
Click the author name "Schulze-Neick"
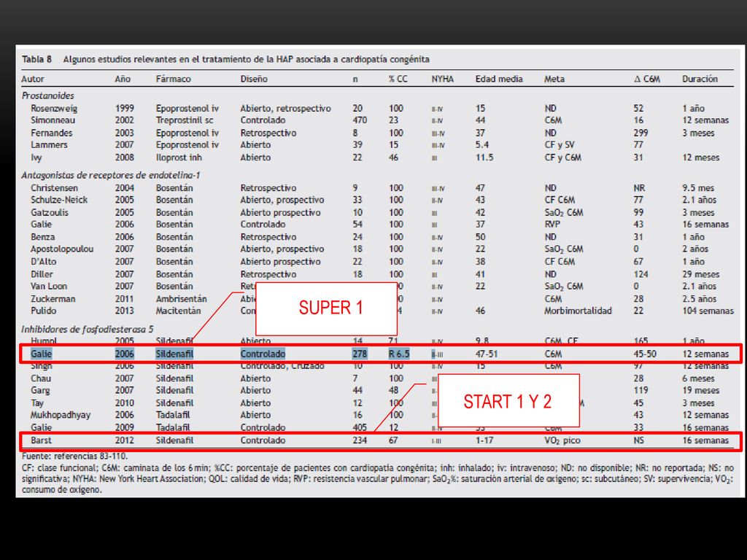(x=59, y=200)
